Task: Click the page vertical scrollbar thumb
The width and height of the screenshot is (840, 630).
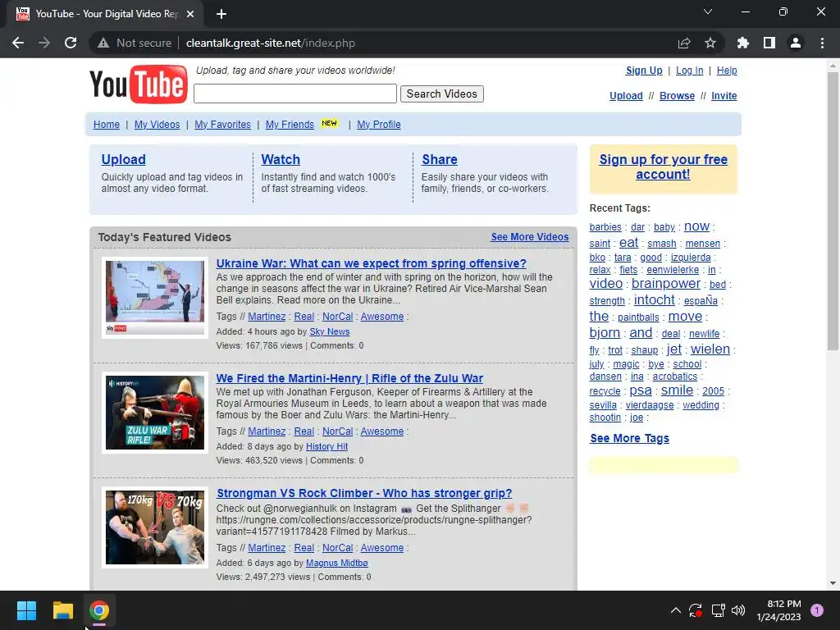Action: point(833,212)
